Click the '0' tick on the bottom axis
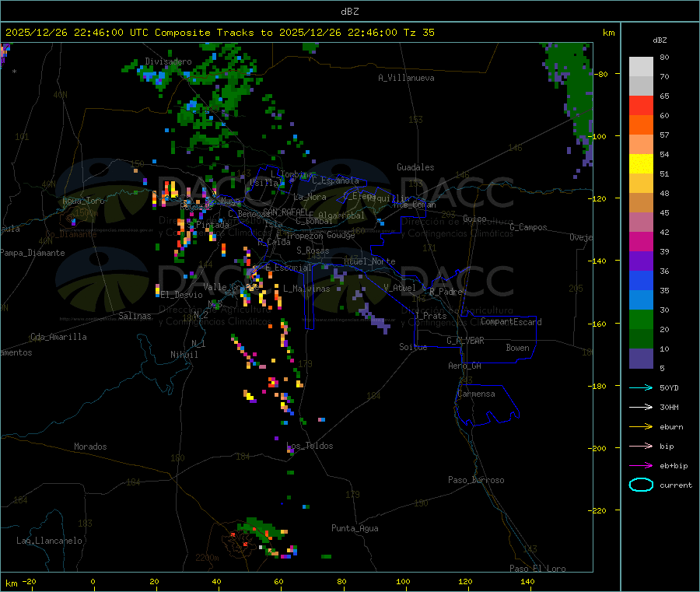The image size is (700, 592). [x=93, y=581]
